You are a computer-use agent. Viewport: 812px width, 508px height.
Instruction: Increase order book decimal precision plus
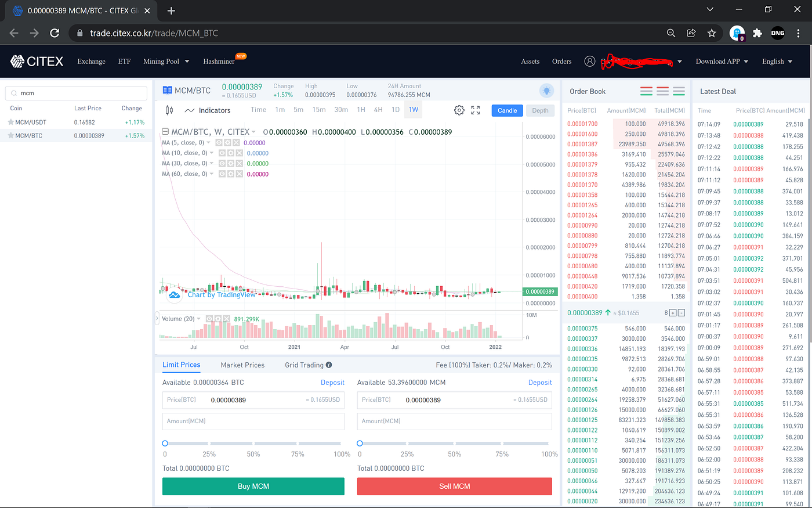point(673,313)
